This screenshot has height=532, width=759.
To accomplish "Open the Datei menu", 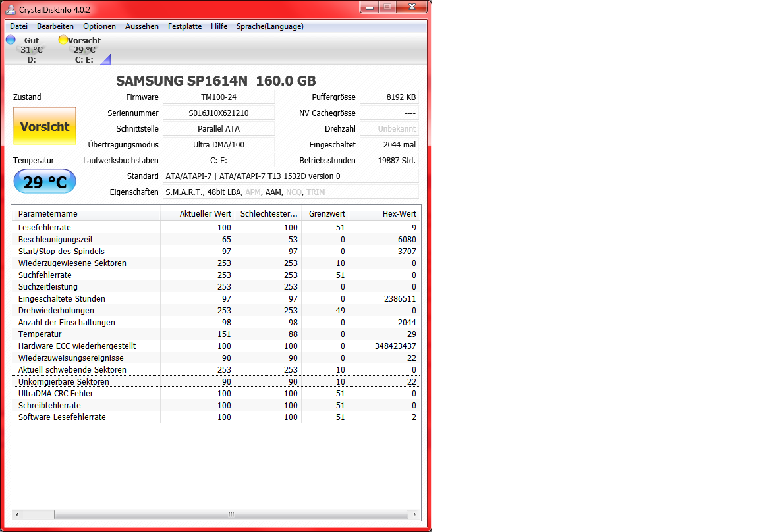I will click(x=18, y=26).
